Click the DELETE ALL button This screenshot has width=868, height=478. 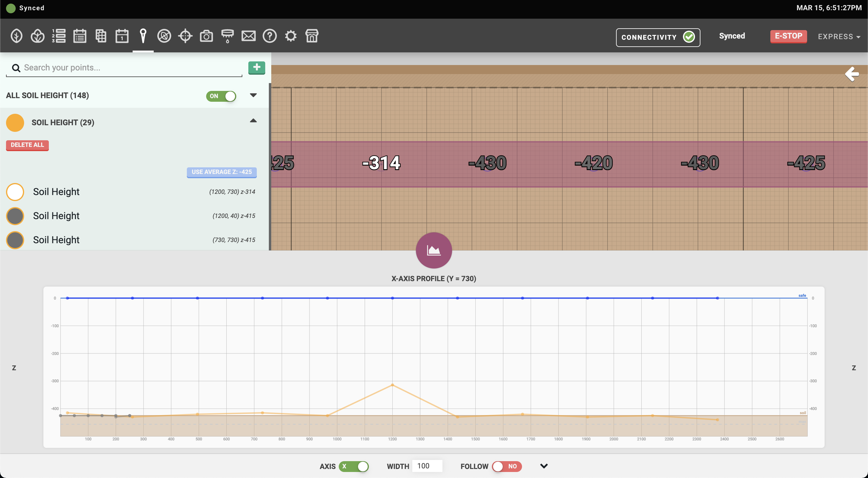coord(27,145)
